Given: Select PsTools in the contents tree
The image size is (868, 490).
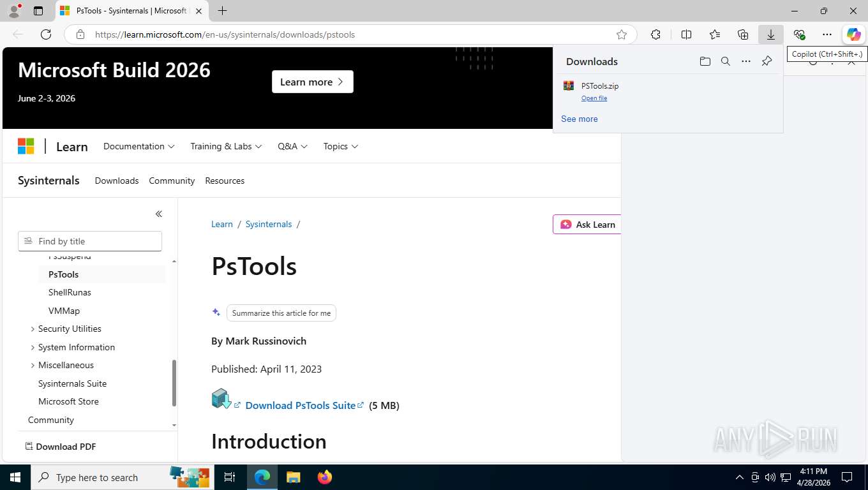Looking at the screenshot, I should coord(102,274).
